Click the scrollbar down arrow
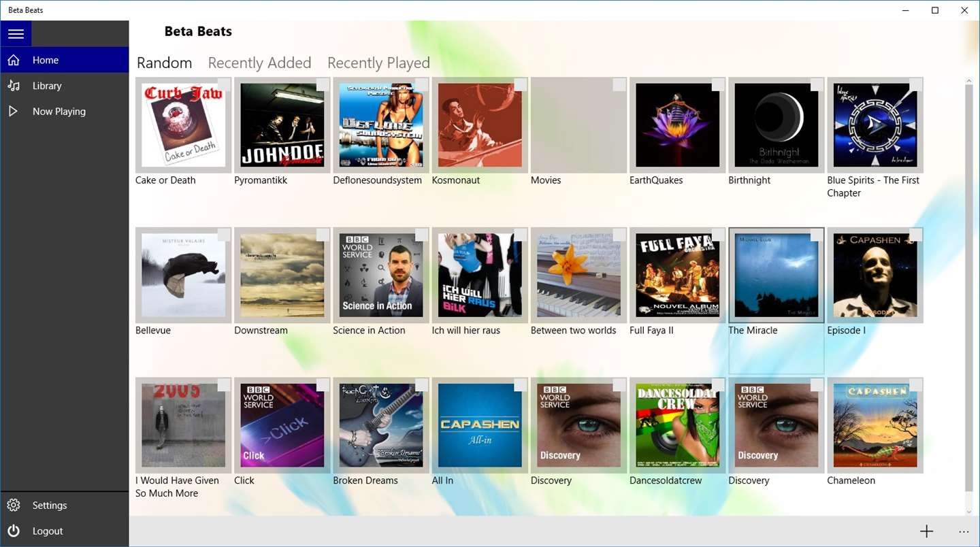Screen dimensions: 980x547 point(969,511)
